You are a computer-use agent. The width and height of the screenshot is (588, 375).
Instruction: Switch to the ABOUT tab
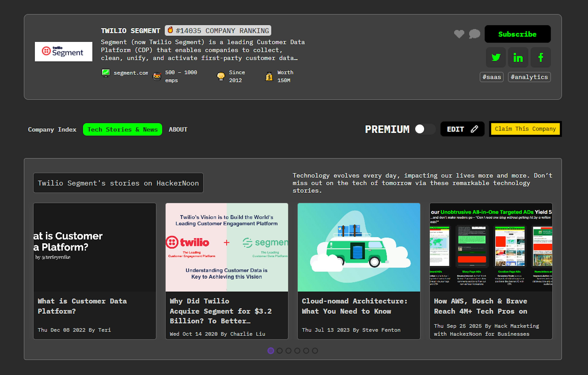(x=178, y=129)
